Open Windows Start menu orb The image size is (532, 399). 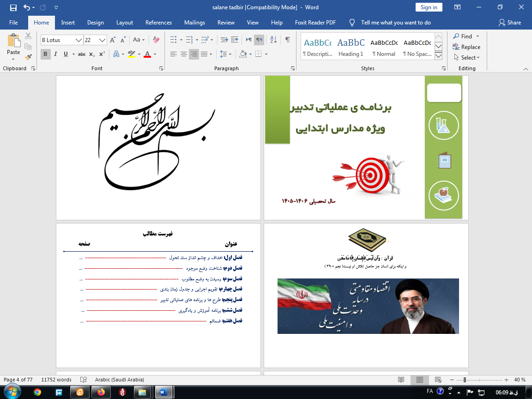13,392
